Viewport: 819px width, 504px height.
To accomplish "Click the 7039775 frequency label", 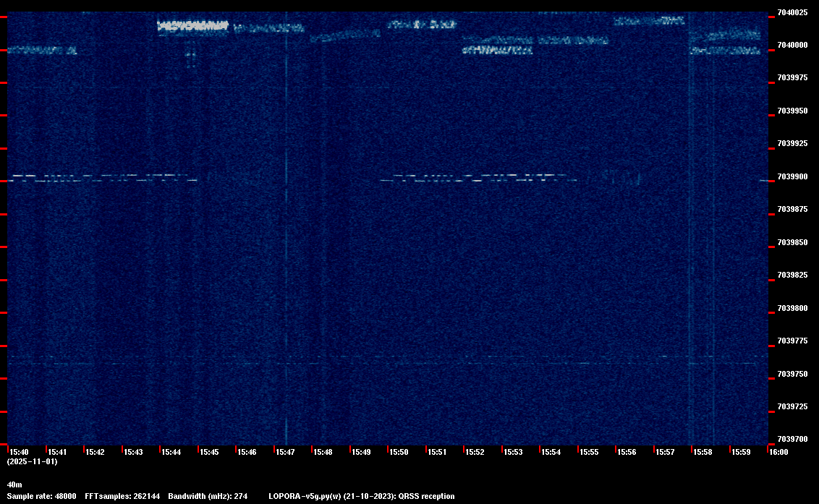I will [792, 341].
